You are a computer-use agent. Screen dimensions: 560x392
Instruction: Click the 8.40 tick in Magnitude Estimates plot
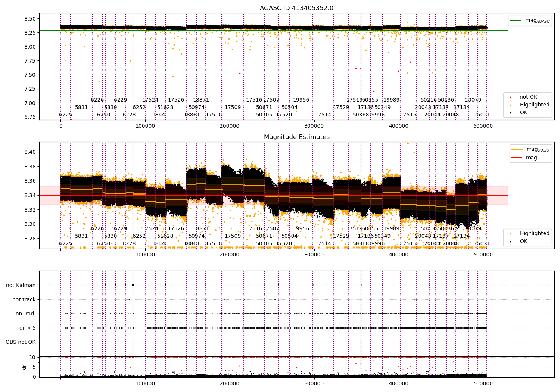click(x=30, y=152)
